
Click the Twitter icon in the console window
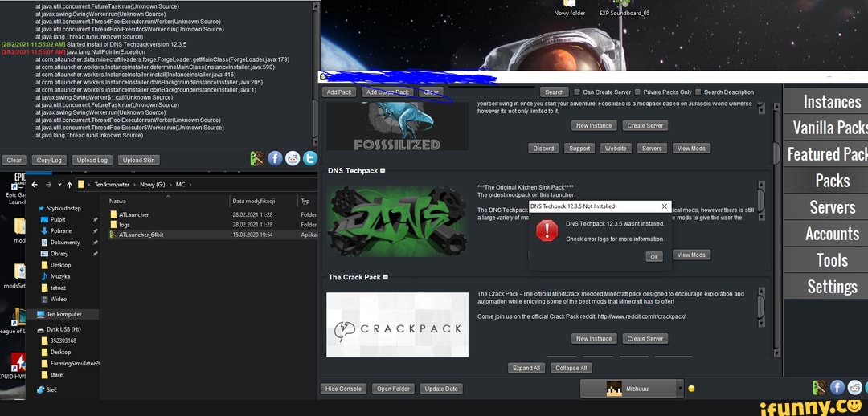(309, 158)
